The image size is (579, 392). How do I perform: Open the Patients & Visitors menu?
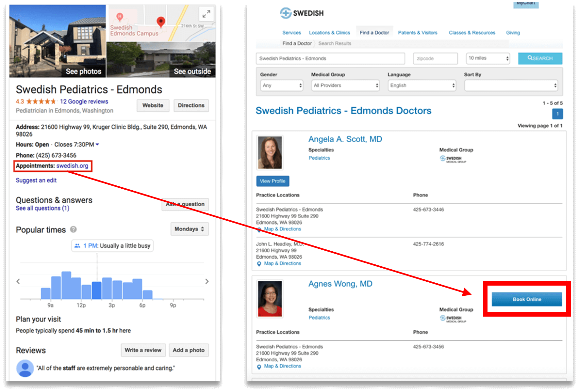418,33
